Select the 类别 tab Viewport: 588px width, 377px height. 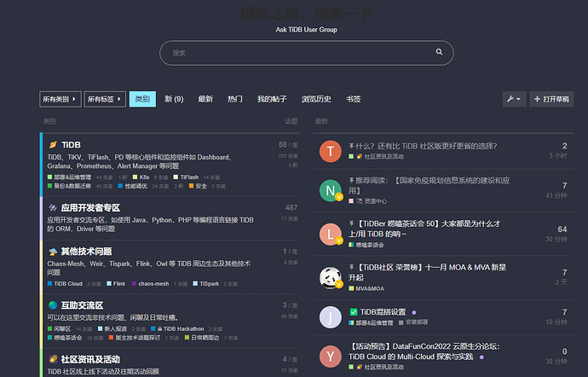tap(142, 99)
